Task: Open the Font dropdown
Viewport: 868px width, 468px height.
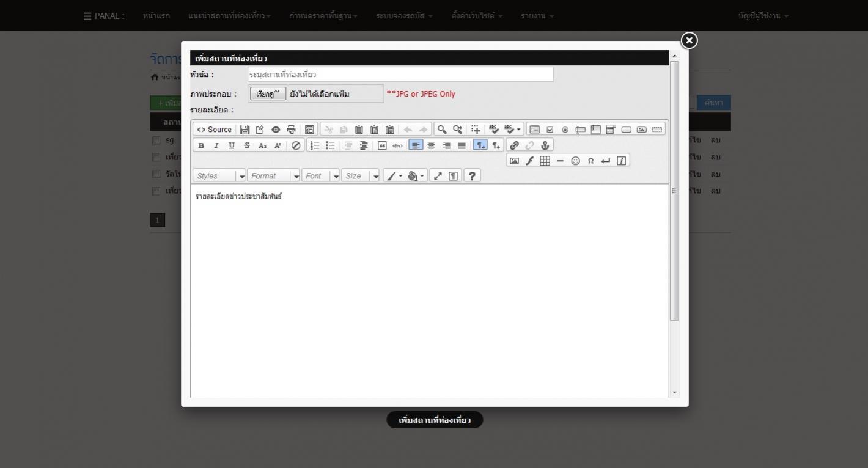Action: (321, 176)
